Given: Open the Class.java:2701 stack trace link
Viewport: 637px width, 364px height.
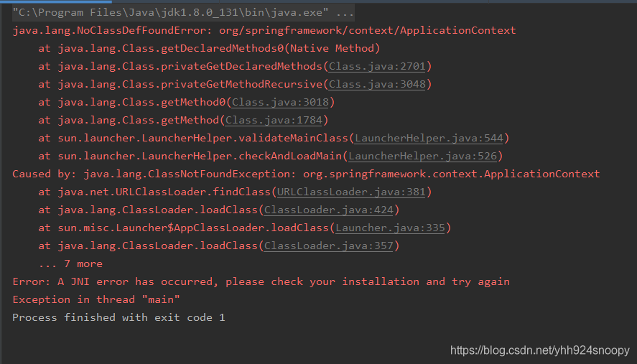Looking at the screenshot, I should (x=377, y=66).
